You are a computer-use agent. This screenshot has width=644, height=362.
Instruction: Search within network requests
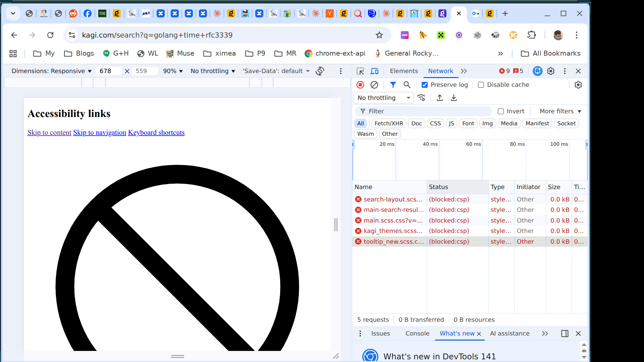[x=407, y=85]
